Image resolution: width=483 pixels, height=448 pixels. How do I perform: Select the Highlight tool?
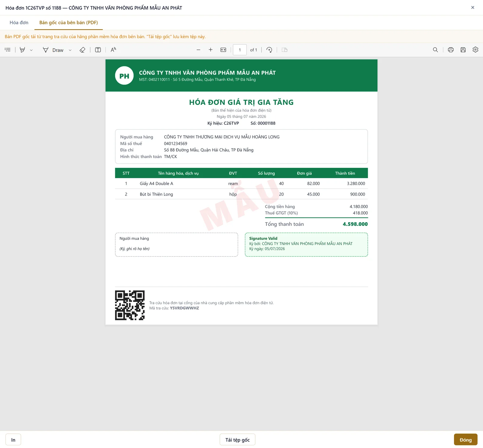click(22, 50)
